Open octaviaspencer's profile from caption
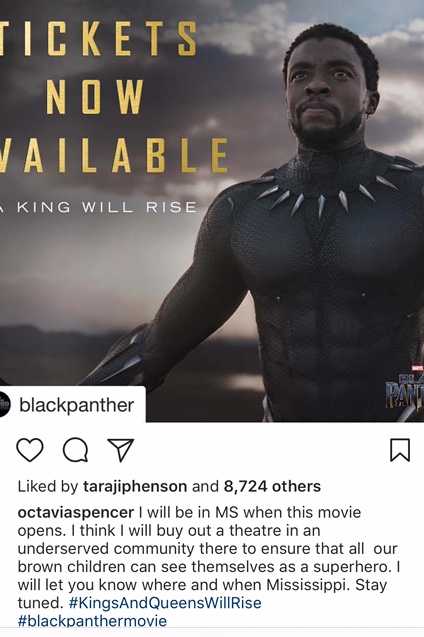 tap(76, 512)
